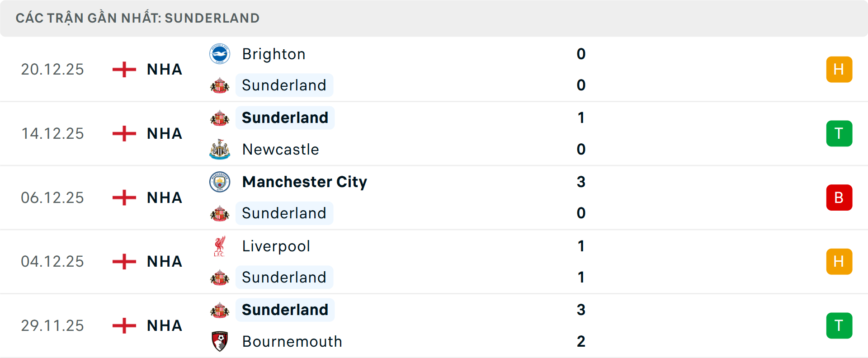Expand the Sunderland vs Bournemouth match details

434,325
